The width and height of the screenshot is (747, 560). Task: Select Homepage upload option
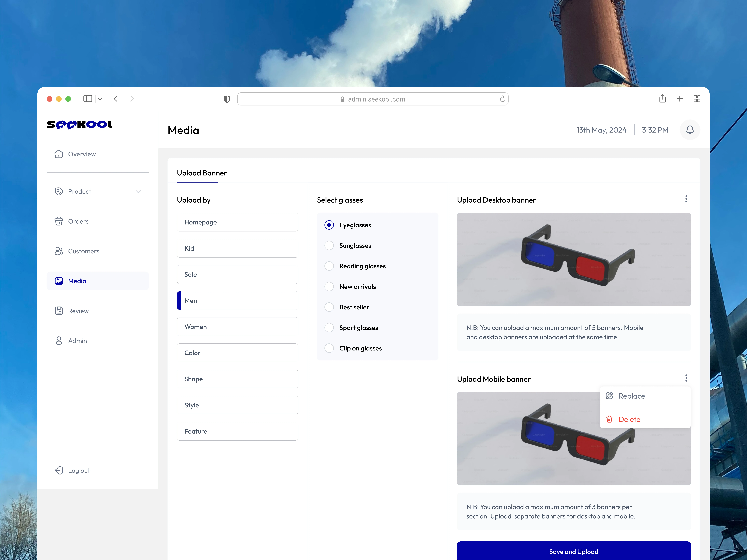[x=237, y=222]
